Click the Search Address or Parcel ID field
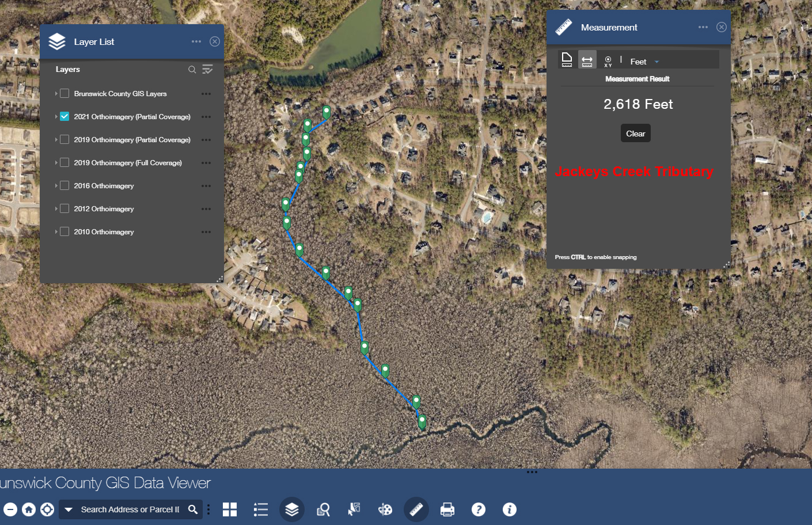Viewport: 812px width, 525px height. (130, 509)
